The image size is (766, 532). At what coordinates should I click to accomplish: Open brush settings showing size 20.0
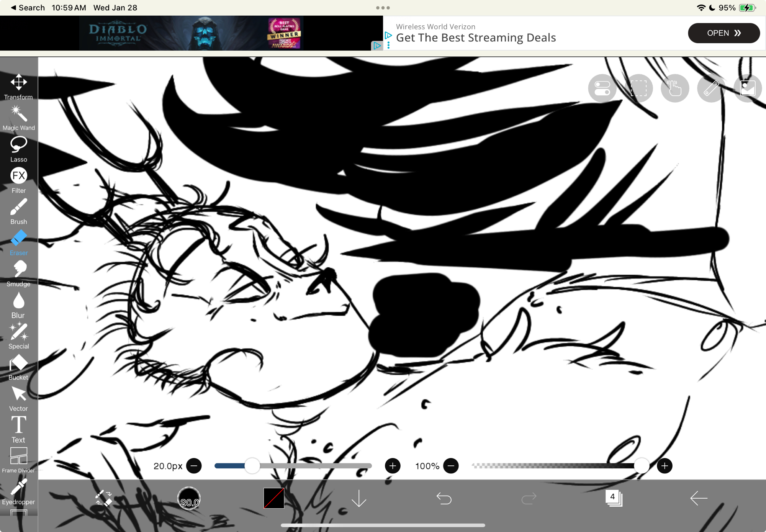[x=189, y=498]
